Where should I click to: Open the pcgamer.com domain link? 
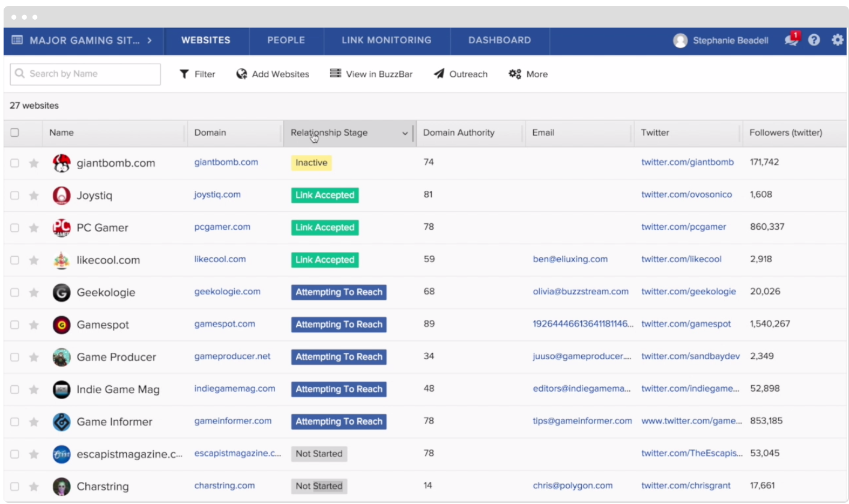pyautogui.click(x=222, y=227)
